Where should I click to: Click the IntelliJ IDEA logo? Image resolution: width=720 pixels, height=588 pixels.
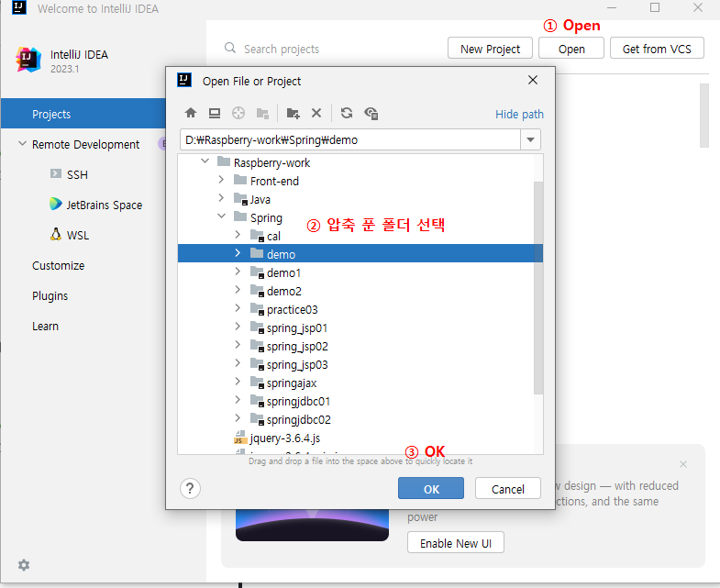point(28,60)
